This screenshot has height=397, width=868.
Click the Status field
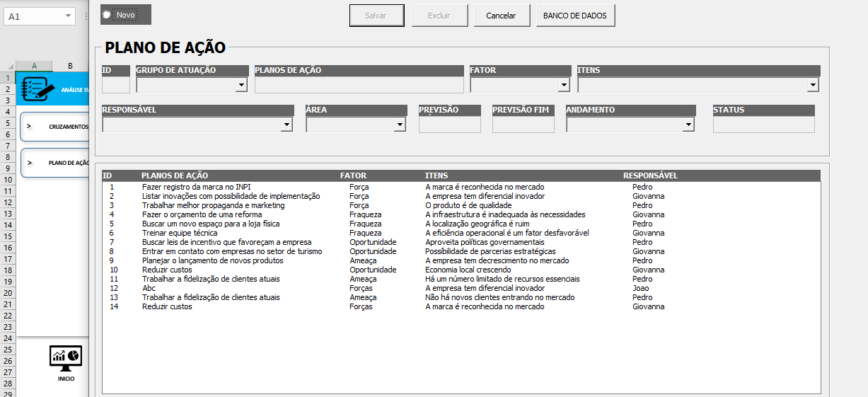coord(764,125)
